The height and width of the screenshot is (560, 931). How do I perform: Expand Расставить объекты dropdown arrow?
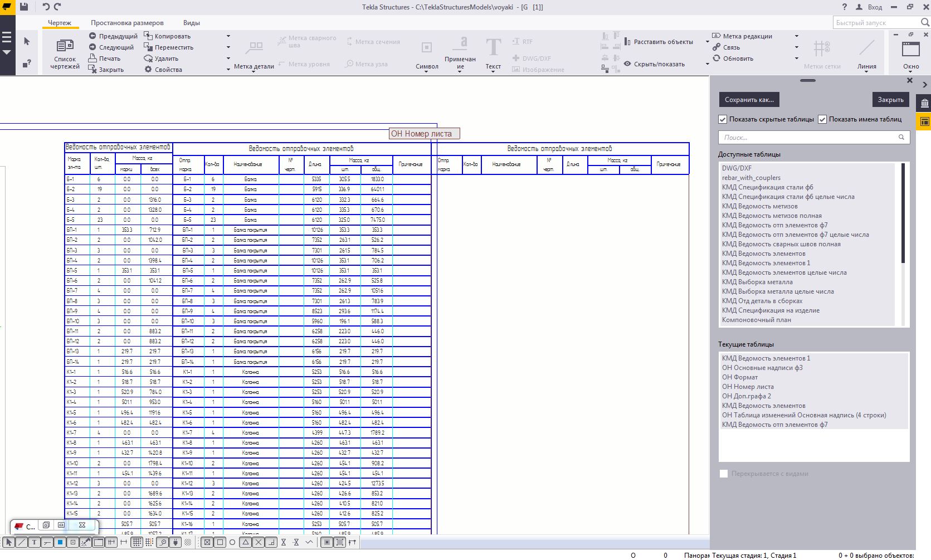point(707,42)
